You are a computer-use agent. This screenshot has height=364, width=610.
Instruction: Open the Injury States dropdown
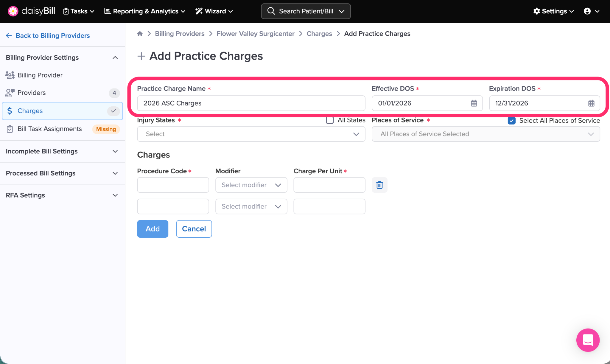click(x=251, y=134)
